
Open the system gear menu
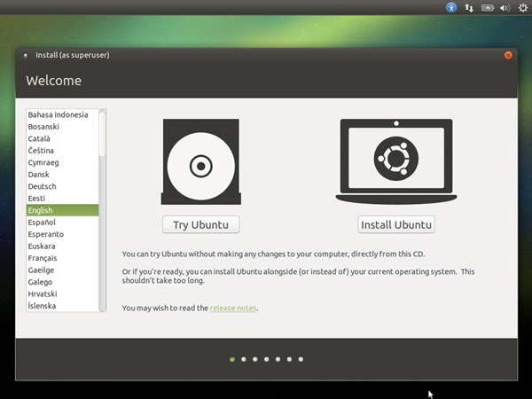pyautogui.click(x=523, y=7)
